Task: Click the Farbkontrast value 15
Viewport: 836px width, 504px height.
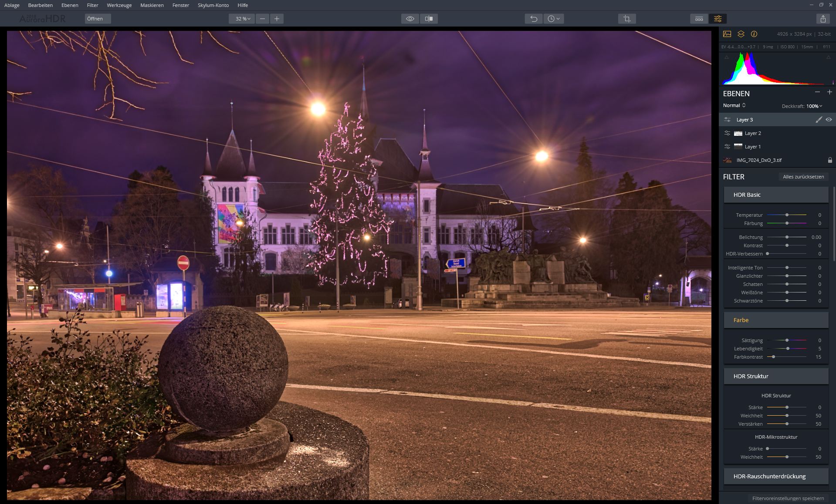Action: tap(818, 357)
